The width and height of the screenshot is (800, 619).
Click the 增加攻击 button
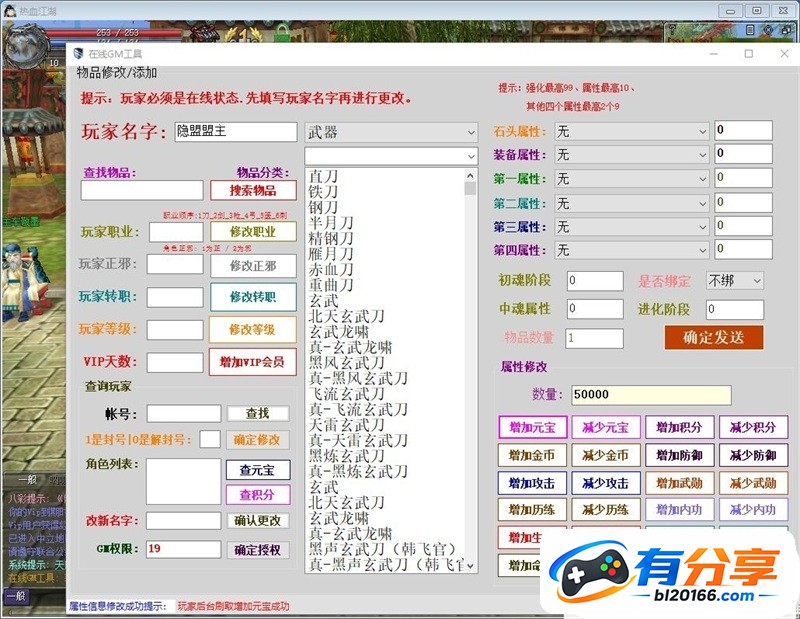pyautogui.click(x=532, y=483)
